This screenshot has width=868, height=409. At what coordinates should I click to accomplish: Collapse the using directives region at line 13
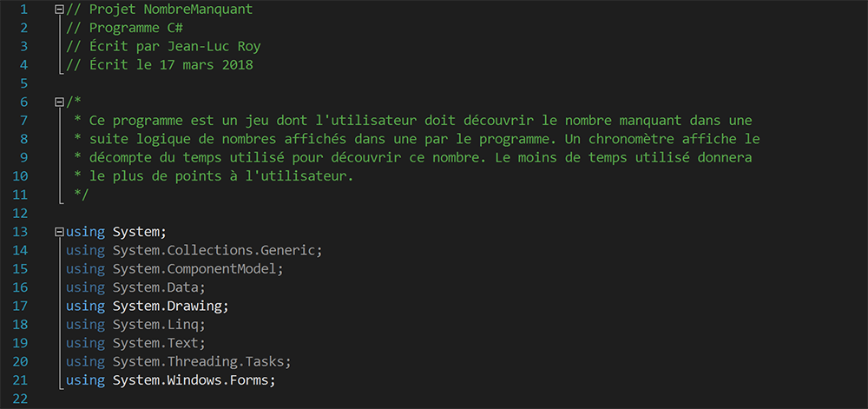pos(60,232)
